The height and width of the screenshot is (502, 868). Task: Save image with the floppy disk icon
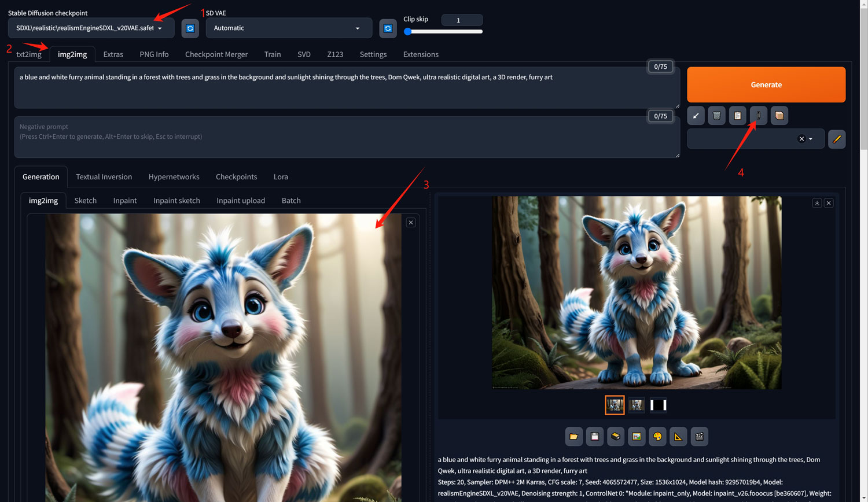594,437
